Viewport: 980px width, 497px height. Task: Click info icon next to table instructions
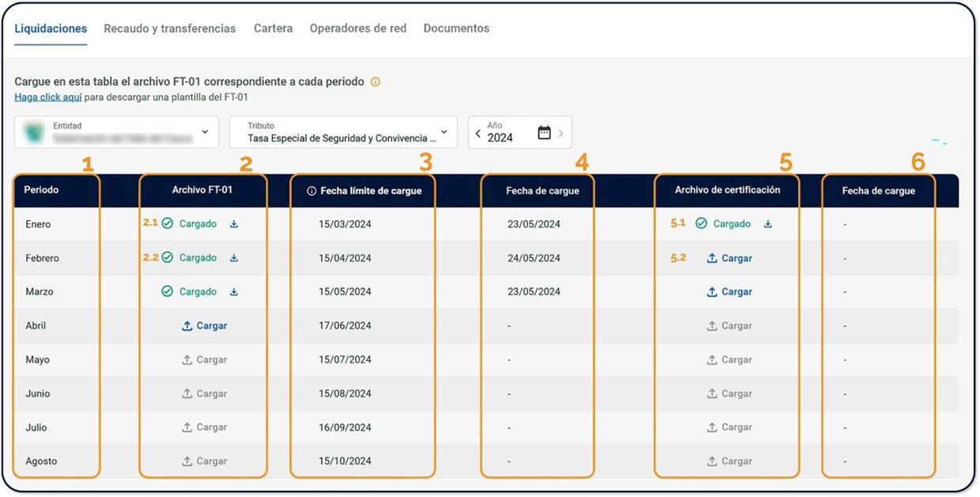click(376, 82)
